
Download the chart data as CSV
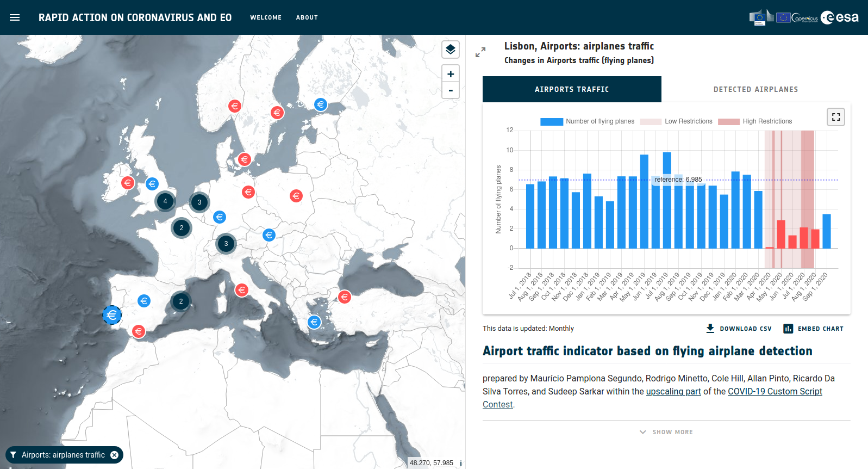(739, 329)
